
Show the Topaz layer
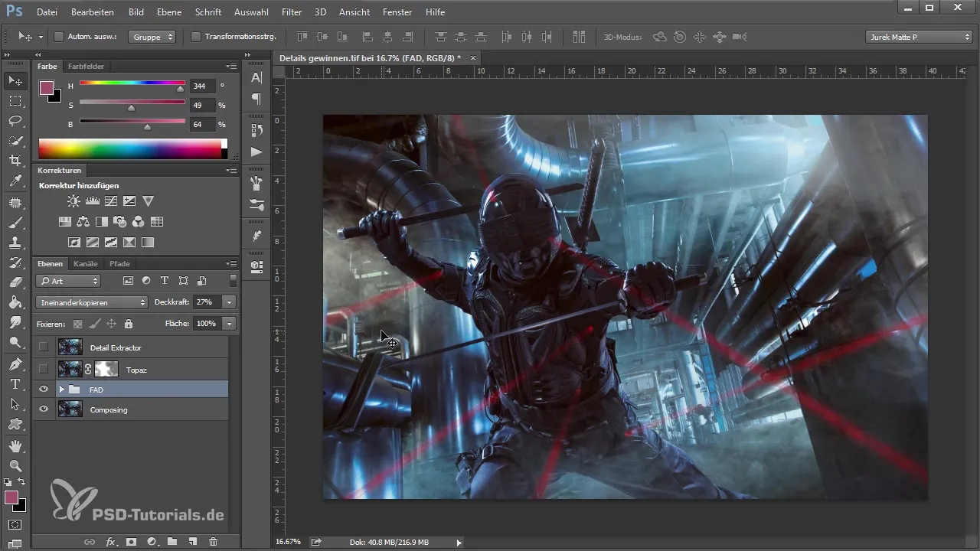click(x=44, y=369)
